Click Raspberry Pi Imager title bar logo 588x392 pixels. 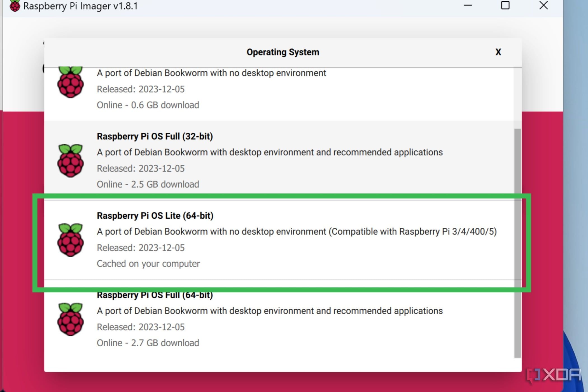15,6
